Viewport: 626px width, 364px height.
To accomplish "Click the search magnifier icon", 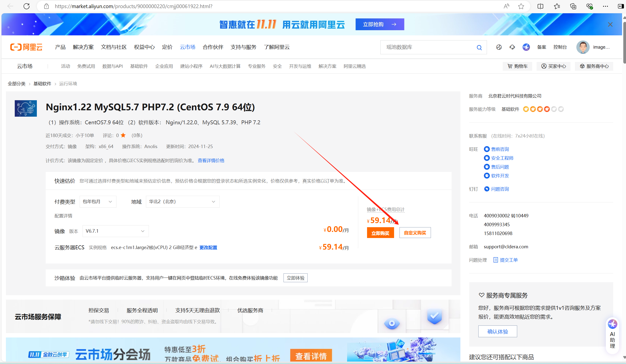I will (x=479, y=47).
